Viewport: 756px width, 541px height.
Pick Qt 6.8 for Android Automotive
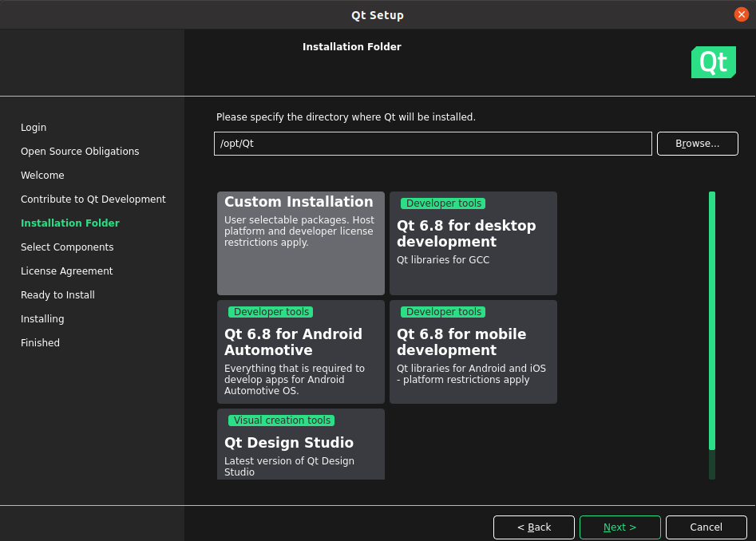coord(300,352)
